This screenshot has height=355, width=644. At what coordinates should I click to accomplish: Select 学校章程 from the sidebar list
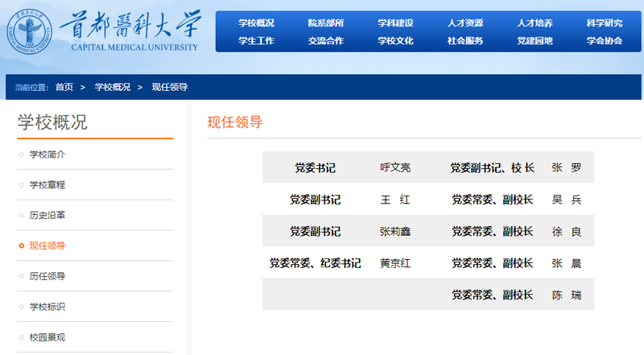pyautogui.click(x=47, y=185)
